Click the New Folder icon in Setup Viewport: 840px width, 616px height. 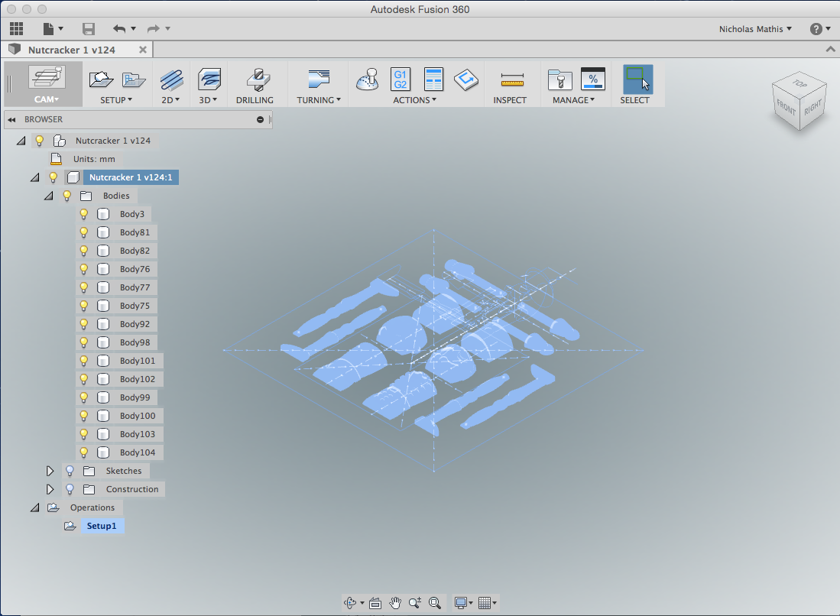click(x=134, y=79)
